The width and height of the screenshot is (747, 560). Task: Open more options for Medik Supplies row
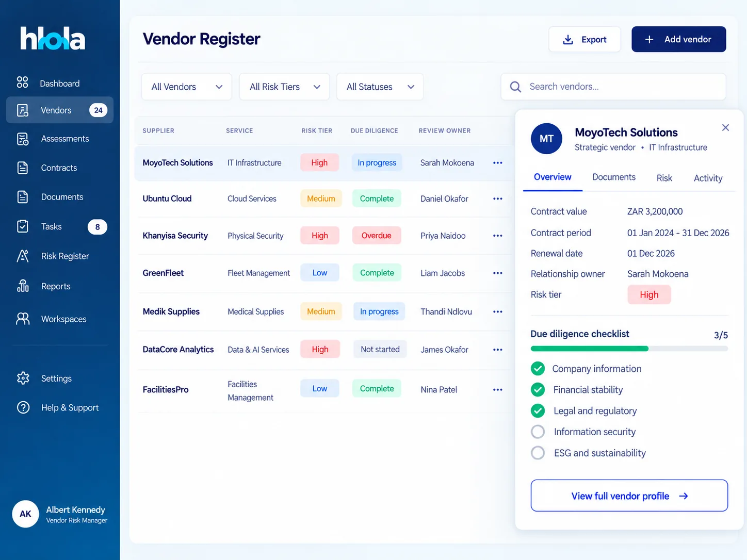pyautogui.click(x=498, y=312)
